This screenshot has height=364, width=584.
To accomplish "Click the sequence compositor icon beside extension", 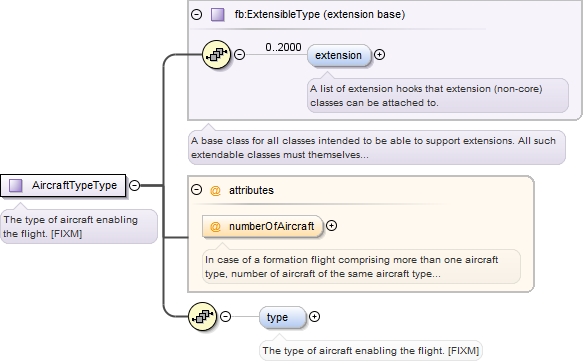I will (216, 54).
